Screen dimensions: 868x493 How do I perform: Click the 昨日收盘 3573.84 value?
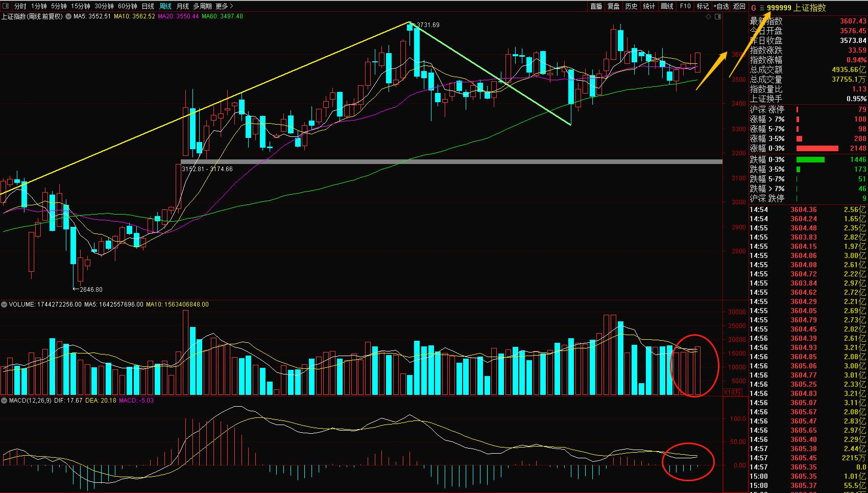pos(853,40)
